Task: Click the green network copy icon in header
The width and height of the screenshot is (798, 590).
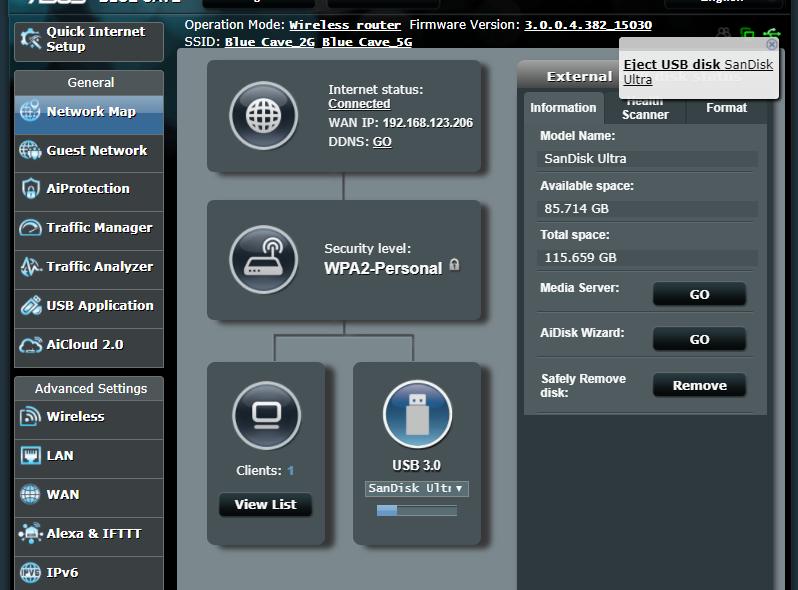Action: tap(747, 34)
